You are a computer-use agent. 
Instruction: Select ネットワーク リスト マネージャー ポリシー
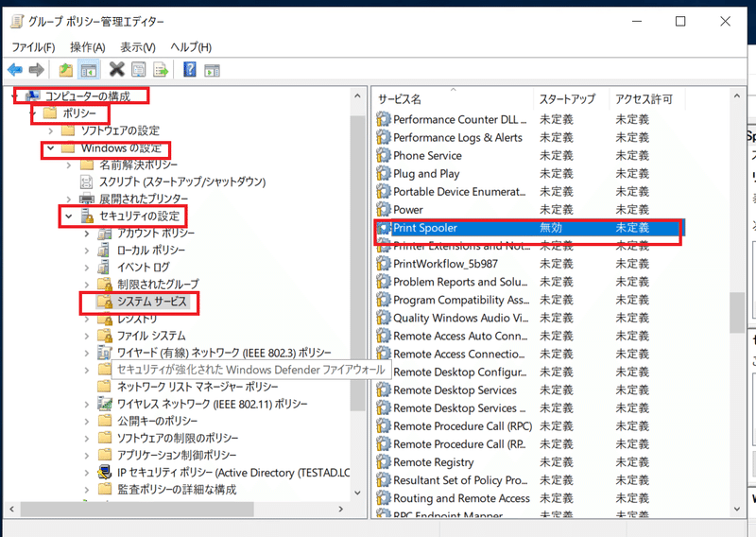pos(198,387)
